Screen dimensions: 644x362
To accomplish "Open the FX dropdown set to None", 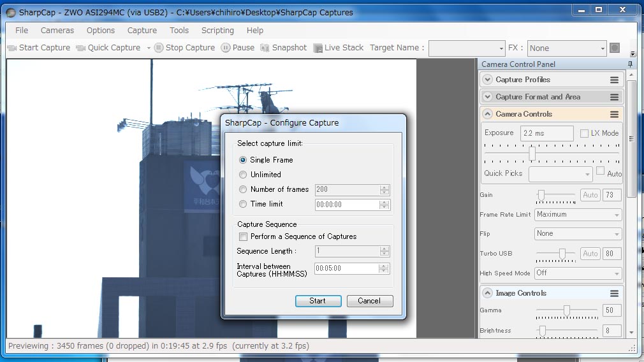I will 567,48.
